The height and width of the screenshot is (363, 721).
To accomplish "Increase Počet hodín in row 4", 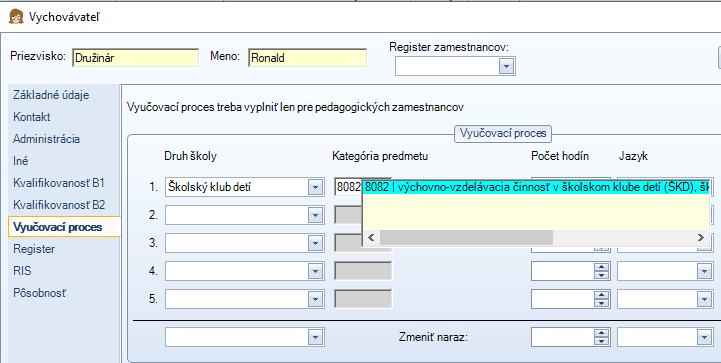I will pyautogui.click(x=601, y=267).
